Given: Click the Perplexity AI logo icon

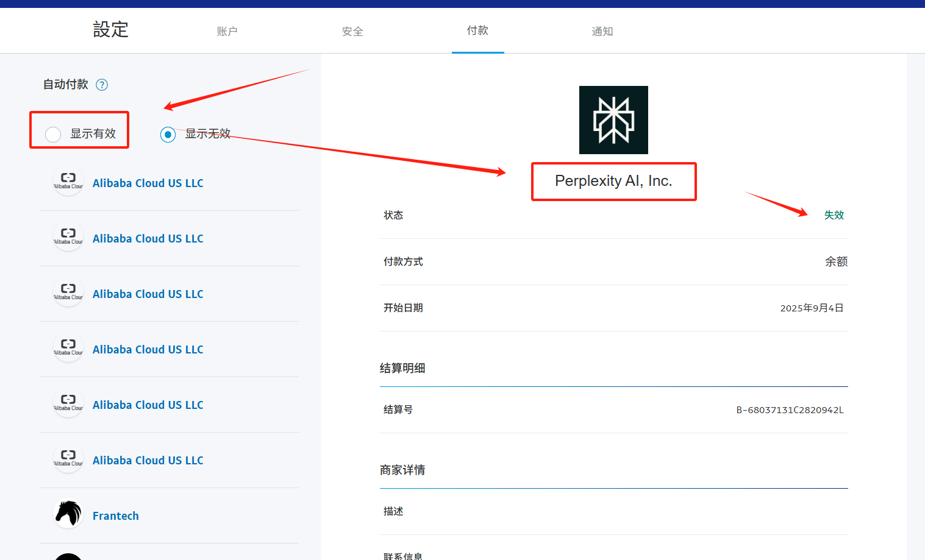Looking at the screenshot, I should click(x=613, y=119).
